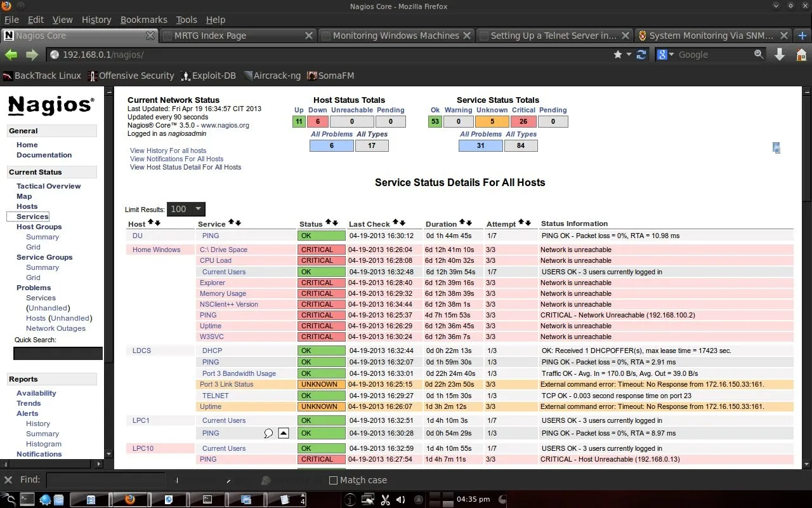Sort Duration column descending arrow

coord(469,223)
